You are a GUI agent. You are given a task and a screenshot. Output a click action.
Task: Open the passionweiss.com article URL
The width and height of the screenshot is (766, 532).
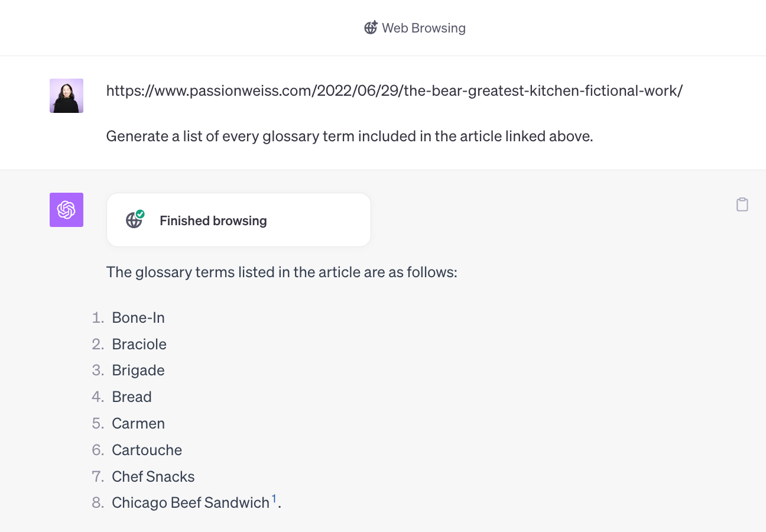point(394,90)
